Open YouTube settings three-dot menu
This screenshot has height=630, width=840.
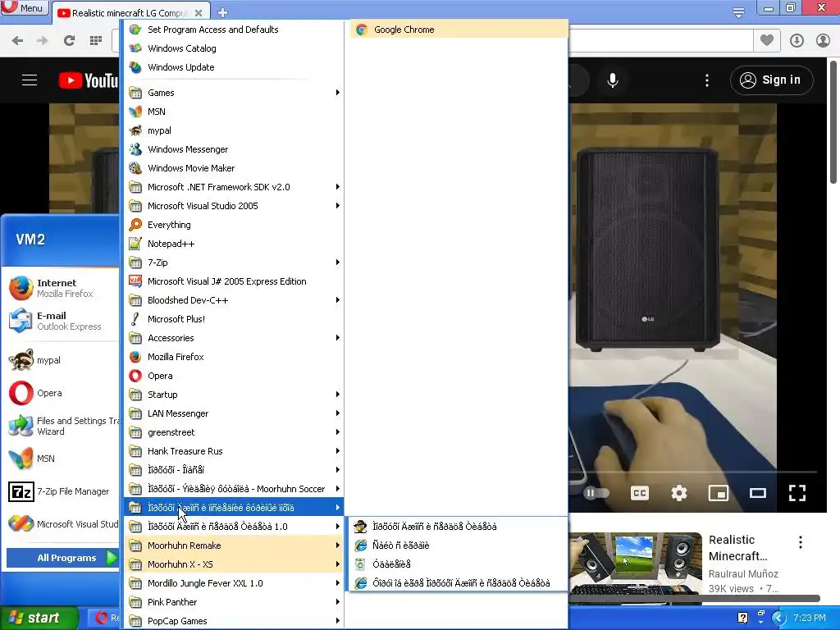(x=707, y=80)
